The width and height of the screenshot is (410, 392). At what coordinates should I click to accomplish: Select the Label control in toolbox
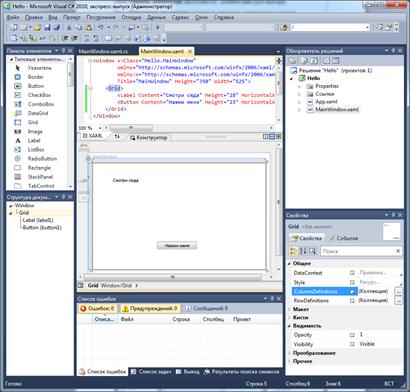coord(33,141)
